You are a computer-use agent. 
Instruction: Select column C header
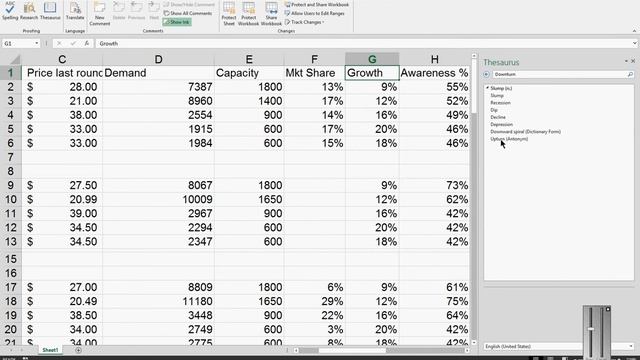62,59
